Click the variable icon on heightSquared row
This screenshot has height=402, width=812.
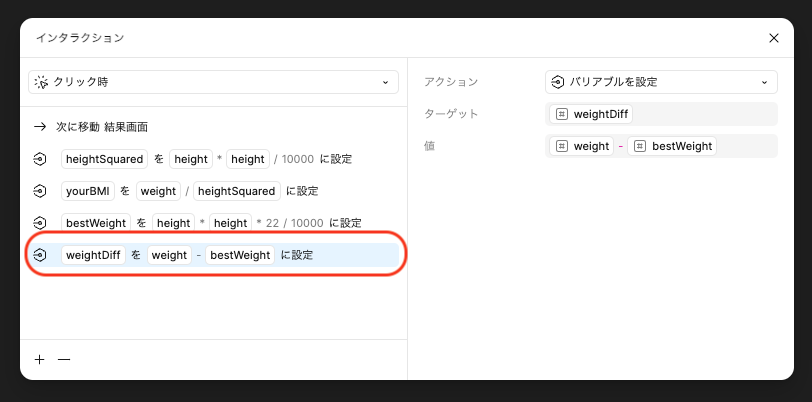pos(40,159)
